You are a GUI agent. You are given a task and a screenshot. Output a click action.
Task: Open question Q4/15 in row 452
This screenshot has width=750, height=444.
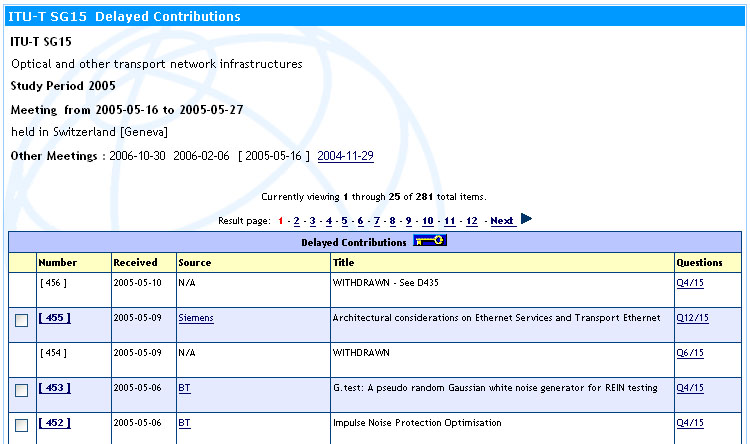point(690,423)
